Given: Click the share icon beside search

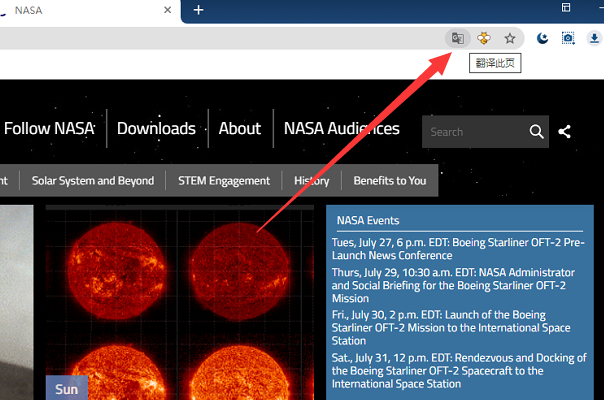Looking at the screenshot, I should [565, 131].
